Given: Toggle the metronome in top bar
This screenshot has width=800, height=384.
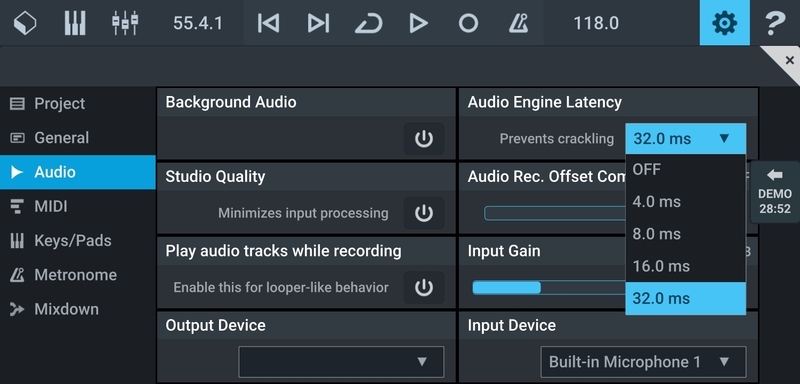Looking at the screenshot, I should click(518, 23).
